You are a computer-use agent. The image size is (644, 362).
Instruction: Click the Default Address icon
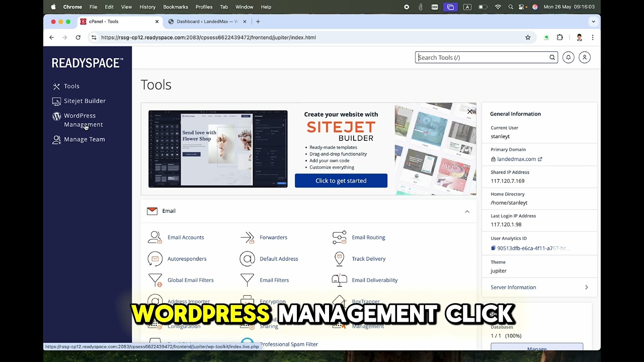point(247,259)
